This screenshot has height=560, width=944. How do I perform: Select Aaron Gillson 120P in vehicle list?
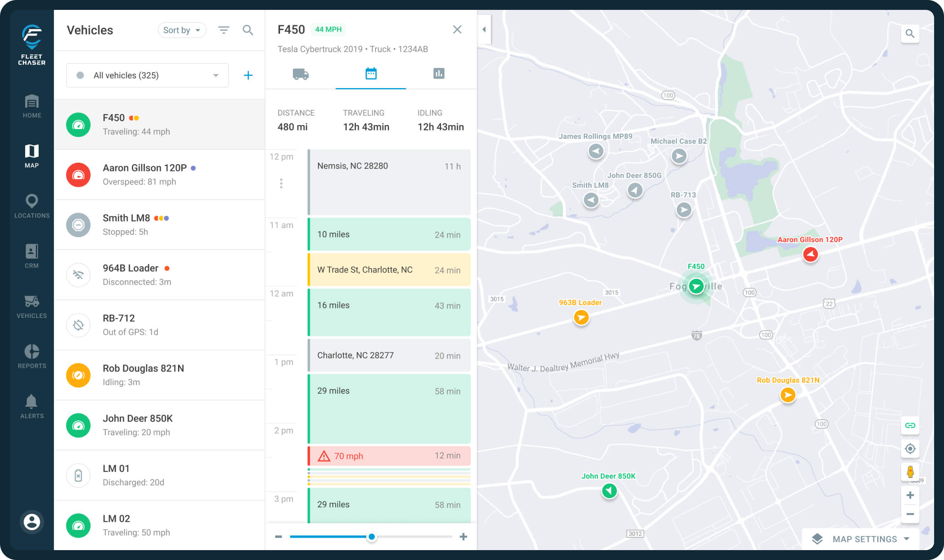click(x=159, y=175)
